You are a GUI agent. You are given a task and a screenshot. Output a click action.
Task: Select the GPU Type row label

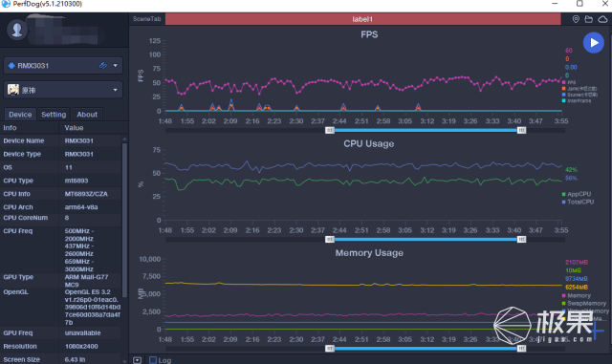tap(18, 277)
